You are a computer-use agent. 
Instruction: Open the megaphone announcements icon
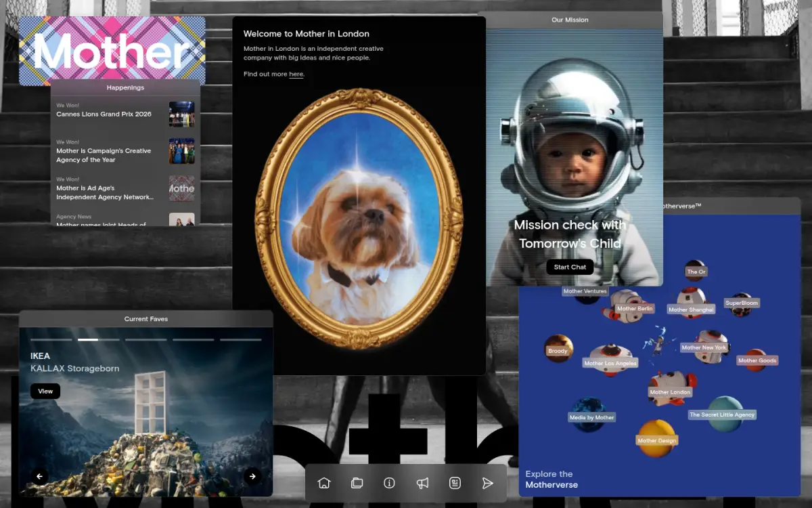(x=422, y=483)
